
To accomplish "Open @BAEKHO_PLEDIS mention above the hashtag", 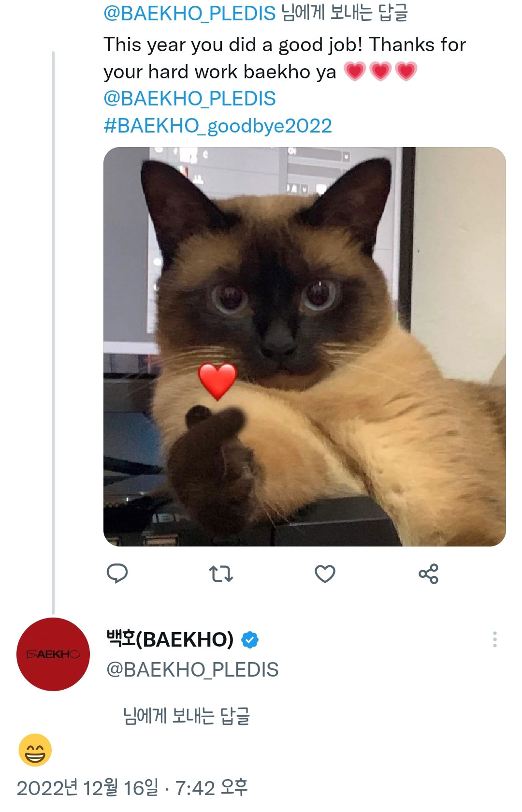I will [189, 99].
